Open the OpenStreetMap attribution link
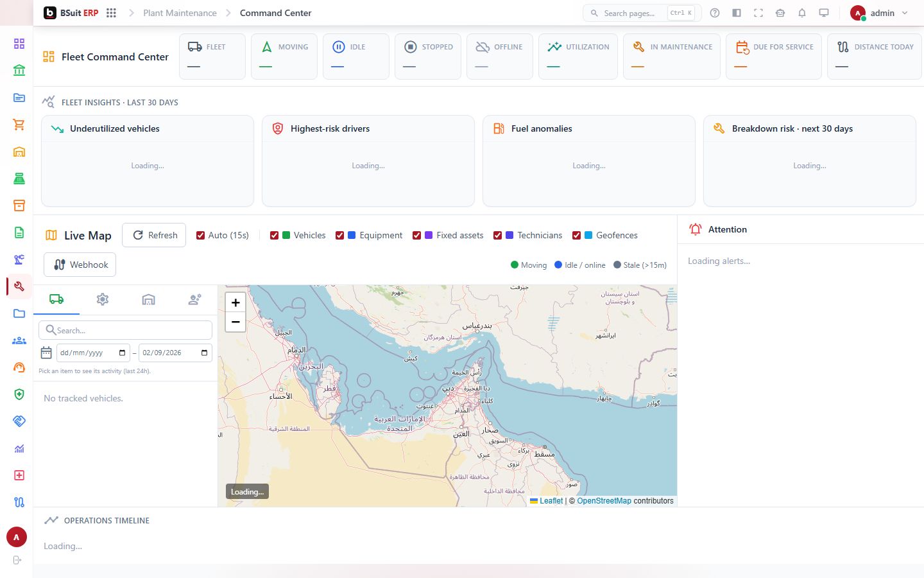The height and width of the screenshot is (578, 924). [604, 501]
